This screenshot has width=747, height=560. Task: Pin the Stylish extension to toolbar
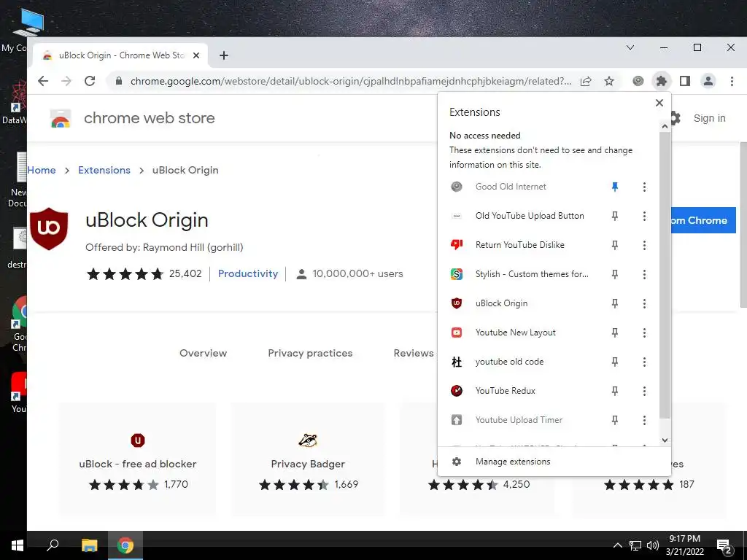[614, 274]
